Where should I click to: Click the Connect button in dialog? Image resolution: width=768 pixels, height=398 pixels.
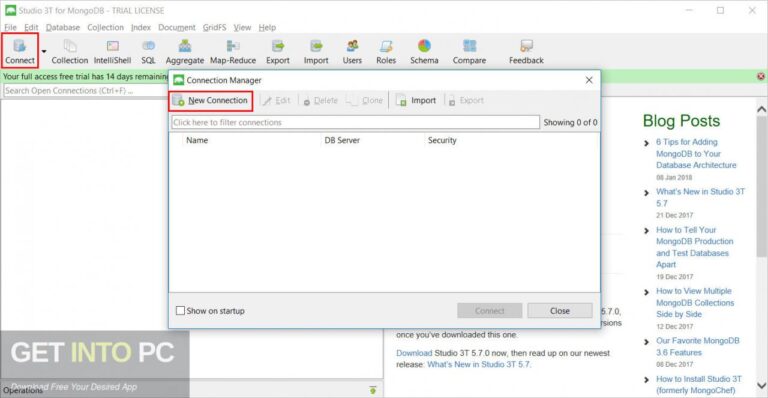[x=489, y=310]
